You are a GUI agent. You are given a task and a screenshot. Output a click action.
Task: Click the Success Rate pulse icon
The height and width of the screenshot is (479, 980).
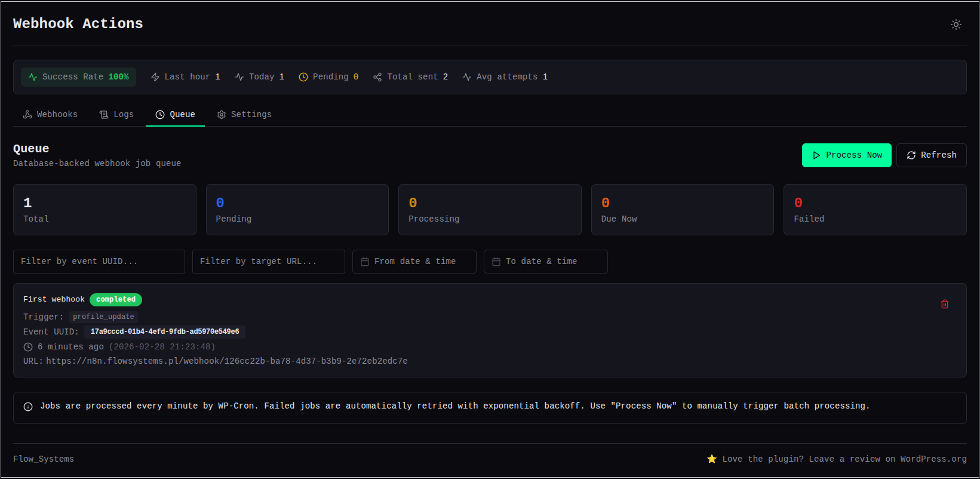pos(33,77)
